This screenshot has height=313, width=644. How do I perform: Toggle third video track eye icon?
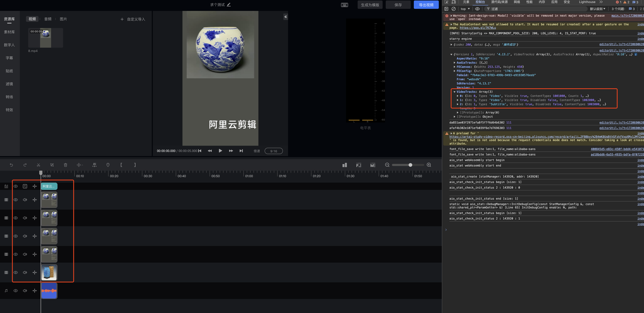tap(15, 236)
